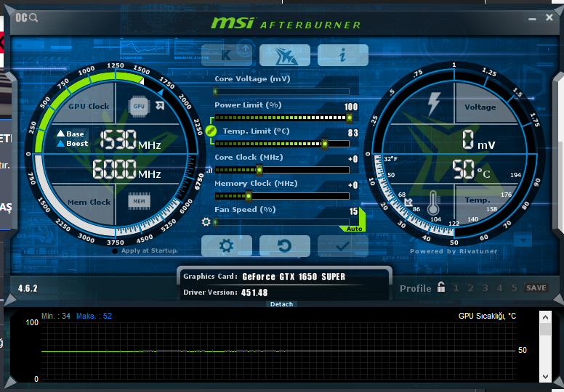The height and width of the screenshot is (392, 564).
Task: Detach the hardware monitor panel
Action: [x=282, y=304]
